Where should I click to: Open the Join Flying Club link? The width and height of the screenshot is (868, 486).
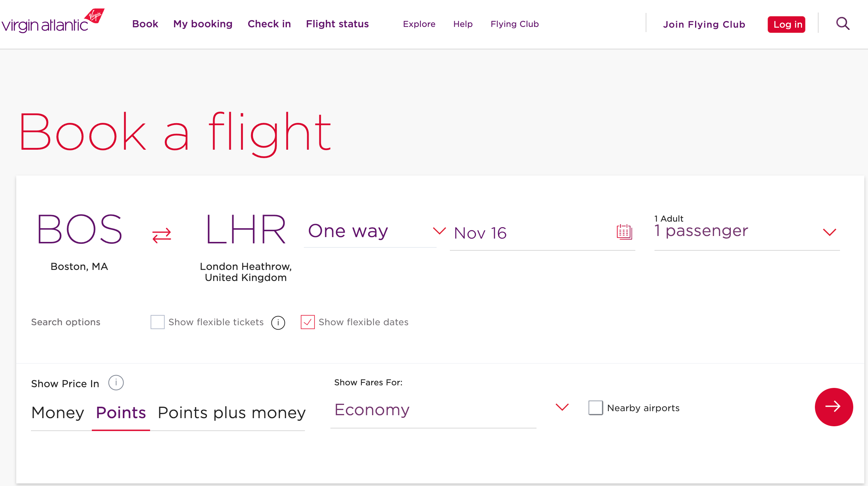coord(704,24)
